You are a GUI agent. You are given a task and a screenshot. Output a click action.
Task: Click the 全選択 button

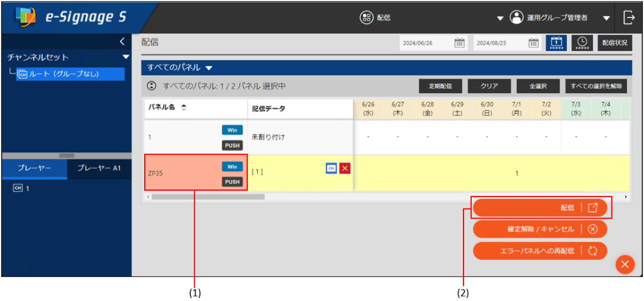(x=538, y=86)
